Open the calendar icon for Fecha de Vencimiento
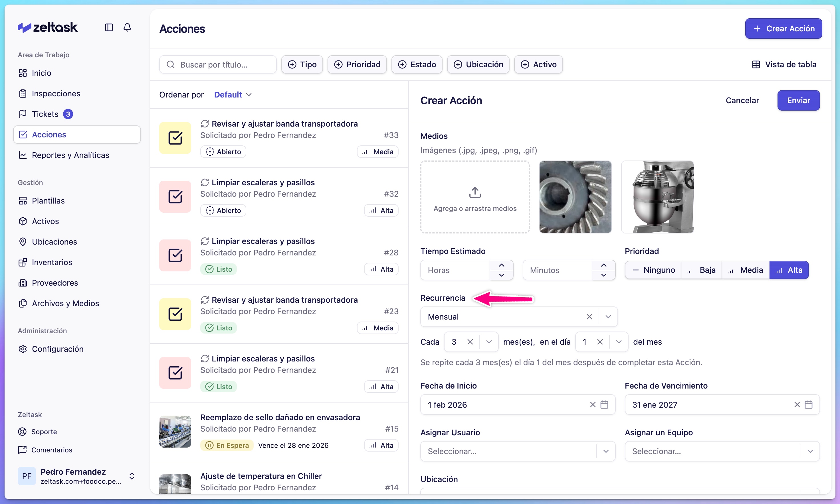This screenshot has height=504, width=840. pyautogui.click(x=809, y=405)
